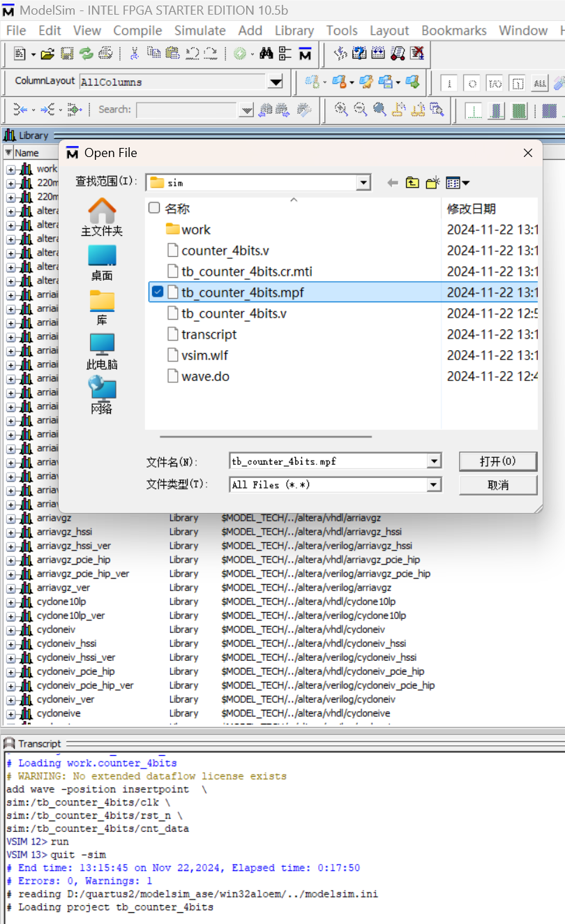Toggle the select-all checkbox beside 名称
The image size is (565, 924).
[154, 208]
